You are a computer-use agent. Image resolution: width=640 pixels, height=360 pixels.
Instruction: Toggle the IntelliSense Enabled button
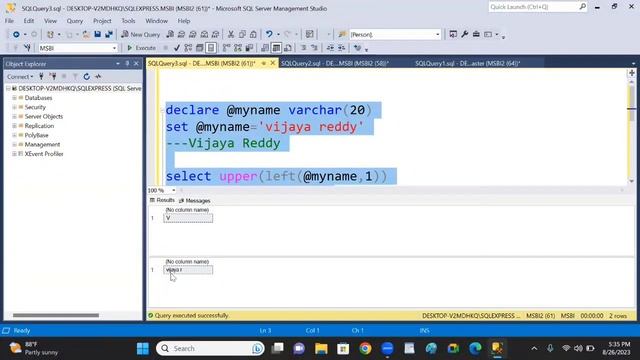pos(211,48)
